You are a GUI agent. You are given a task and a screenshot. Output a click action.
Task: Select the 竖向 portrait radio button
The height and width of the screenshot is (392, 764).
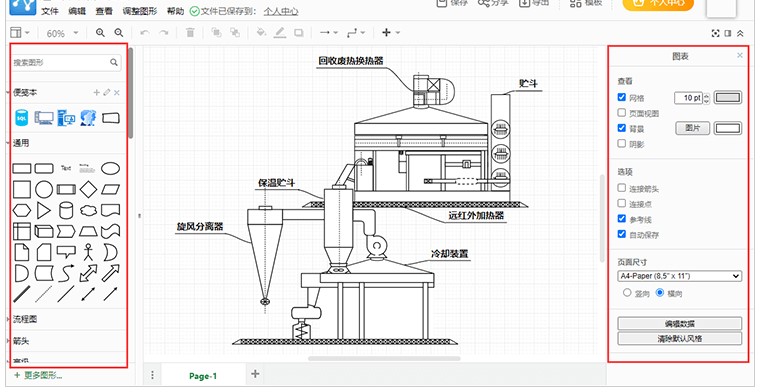[x=627, y=293]
